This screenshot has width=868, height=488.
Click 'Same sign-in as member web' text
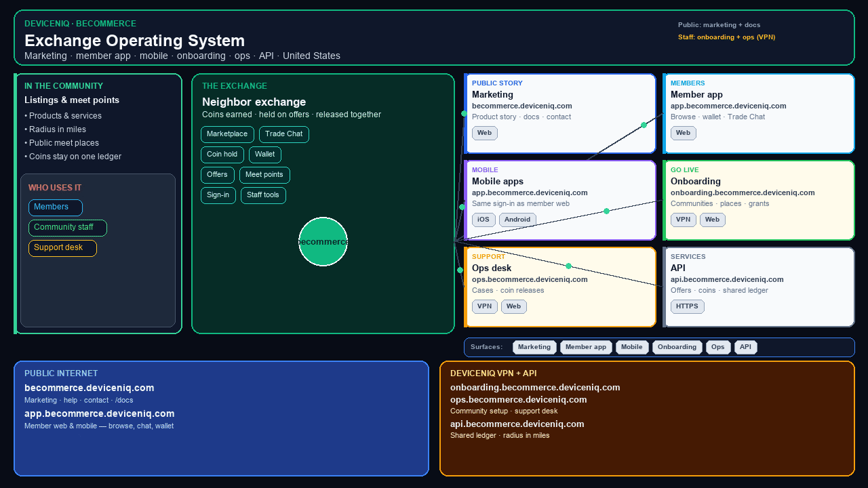coord(521,203)
